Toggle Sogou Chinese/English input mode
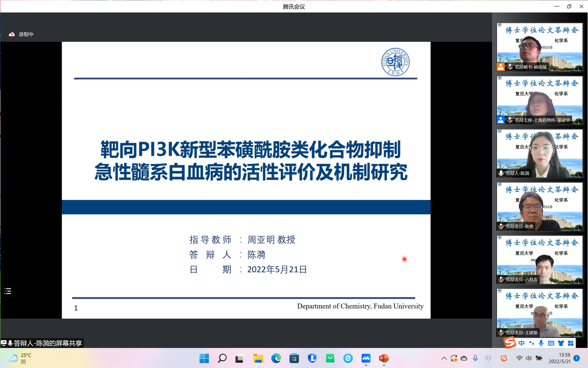Viewport: 588px width, 368px height. pos(522,343)
